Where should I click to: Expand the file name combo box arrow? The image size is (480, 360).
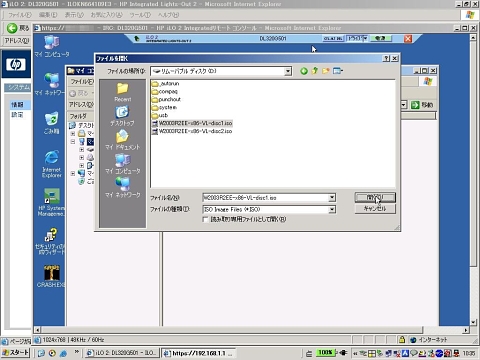coord(332,198)
